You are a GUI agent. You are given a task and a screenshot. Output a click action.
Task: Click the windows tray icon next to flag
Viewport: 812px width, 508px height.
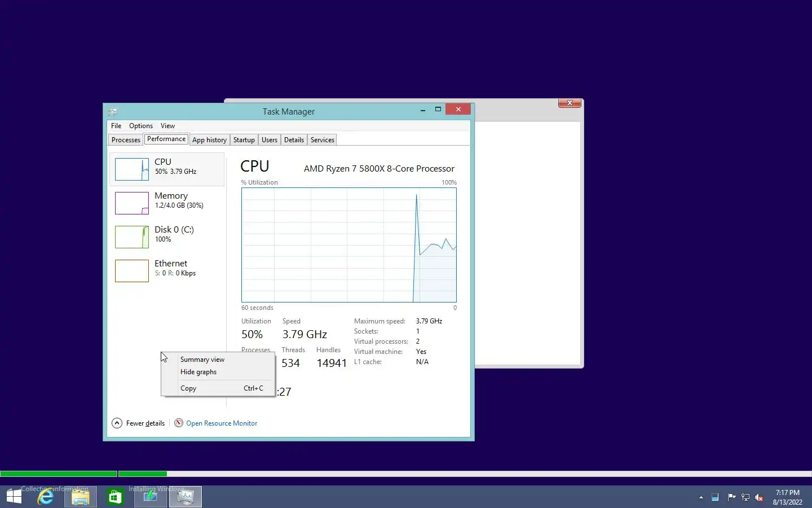click(715, 497)
